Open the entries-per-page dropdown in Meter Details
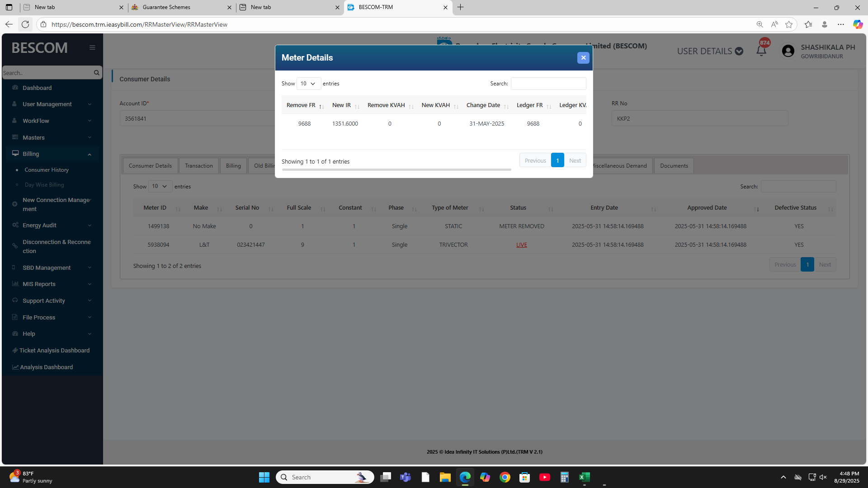 coord(308,84)
